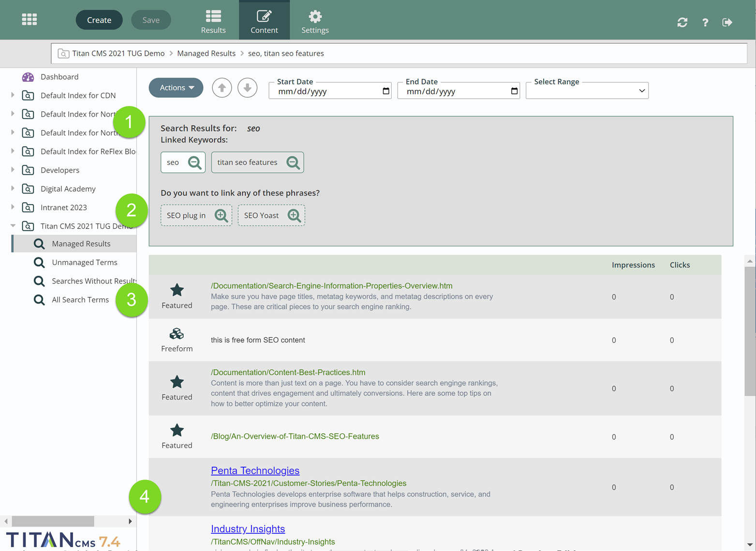Switch to the Content tab
Image resolution: width=756 pixels, height=551 pixels.
[x=264, y=20]
